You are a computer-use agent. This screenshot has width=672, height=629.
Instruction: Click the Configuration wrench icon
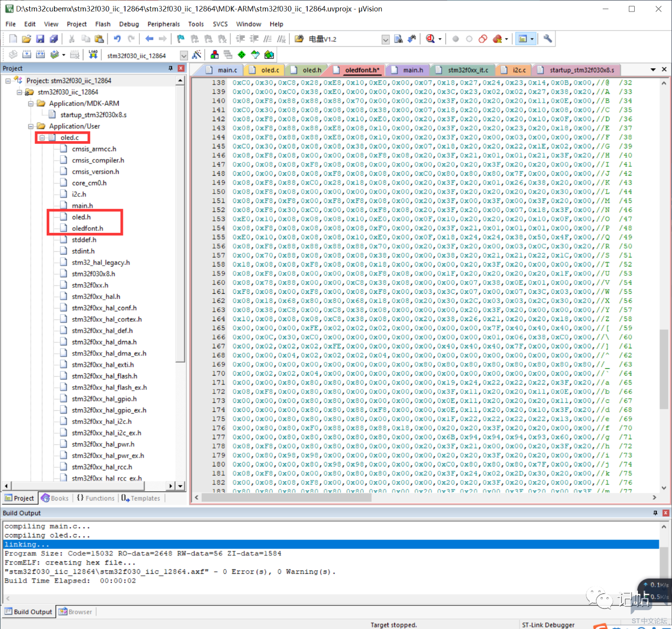tap(548, 39)
